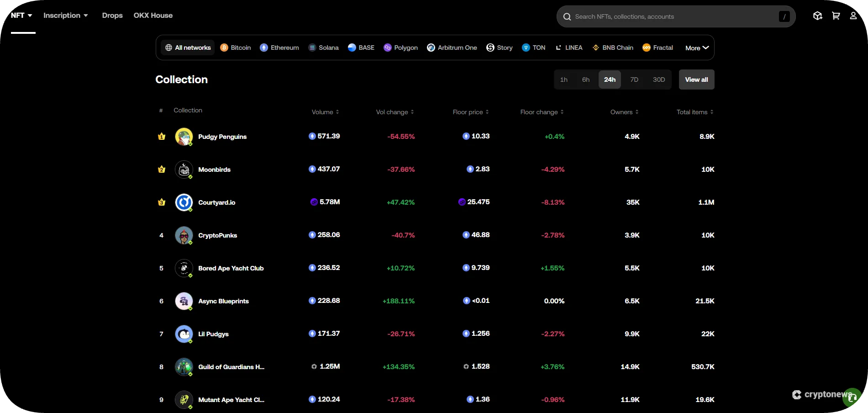Screen dimensions: 868x413
Task: Open the Bored Ape Yacht Club collection
Action: [x=231, y=268]
